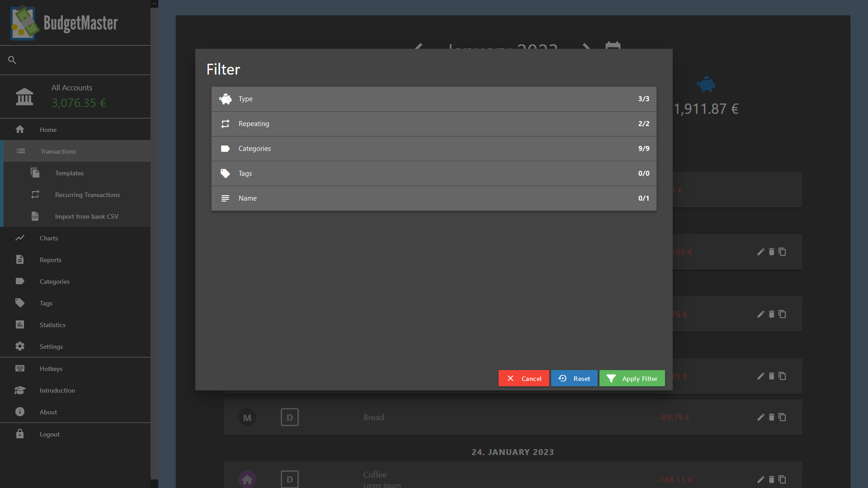The width and height of the screenshot is (868, 488).
Task: Click the Name text-lines icon in filter
Action: point(225,198)
